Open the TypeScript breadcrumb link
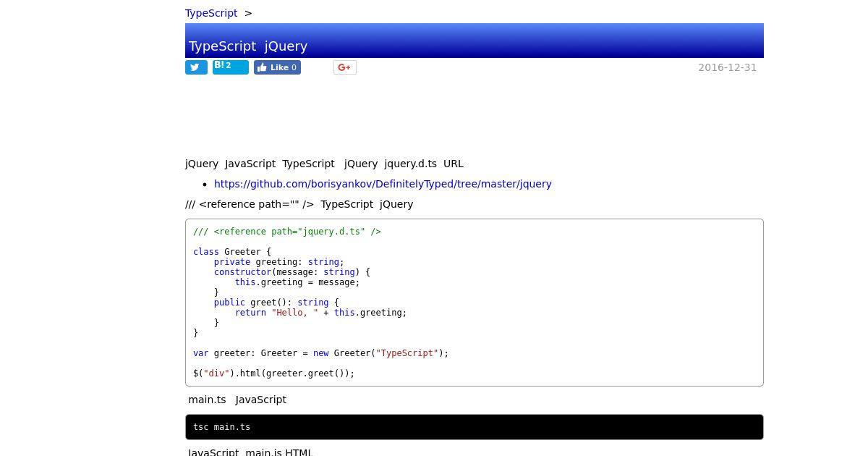The image size is (868, 456). [211, 13]
